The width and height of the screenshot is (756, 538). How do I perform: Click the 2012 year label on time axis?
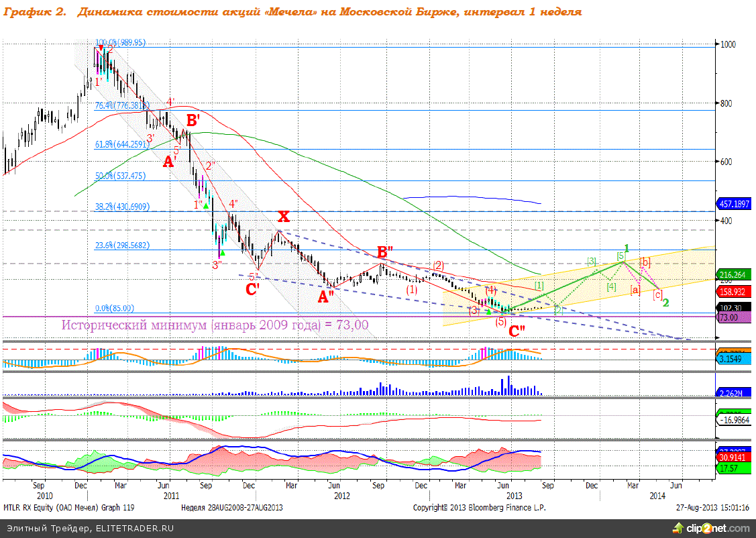click(342, 496)
